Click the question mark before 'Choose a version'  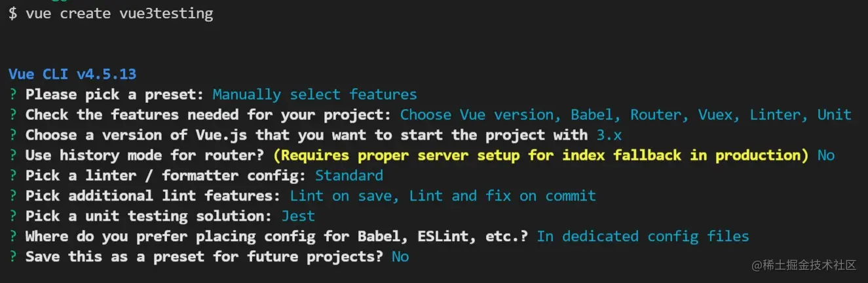(x=13, y=135)
